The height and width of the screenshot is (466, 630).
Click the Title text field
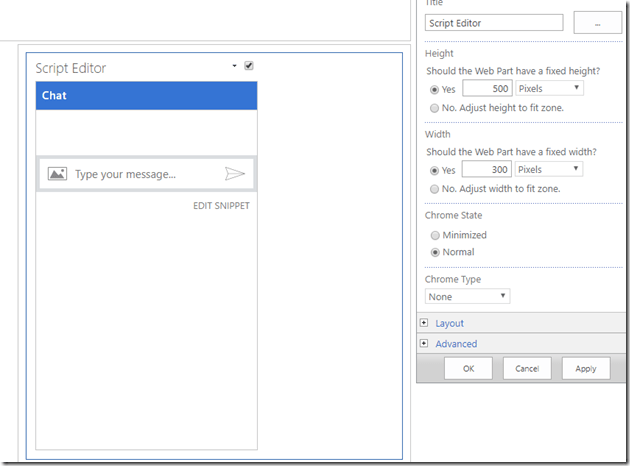point(494,22)
